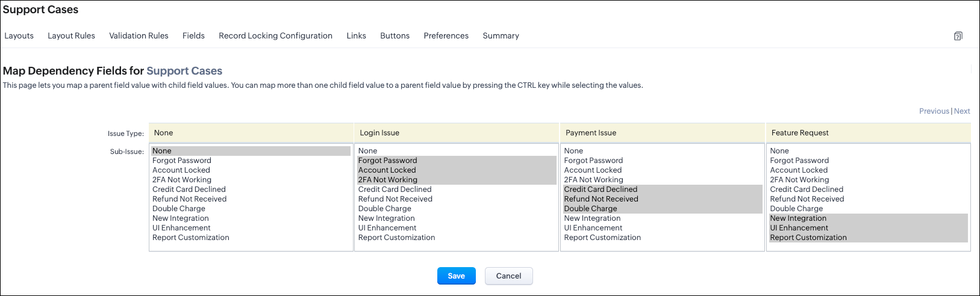This screenshot has width=980, height=296.
Task: Open the Validation Rules tab
Action: click(x=139, y=35)
